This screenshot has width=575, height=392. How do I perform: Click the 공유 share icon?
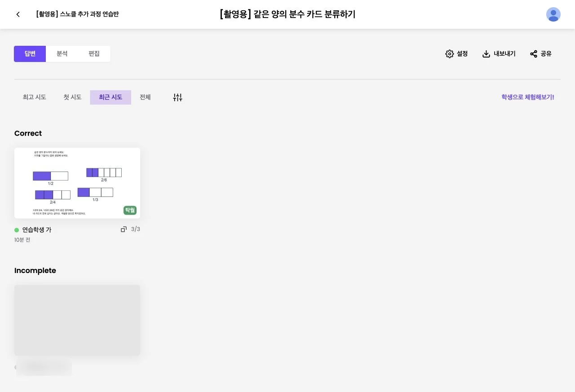pos(534,54)
